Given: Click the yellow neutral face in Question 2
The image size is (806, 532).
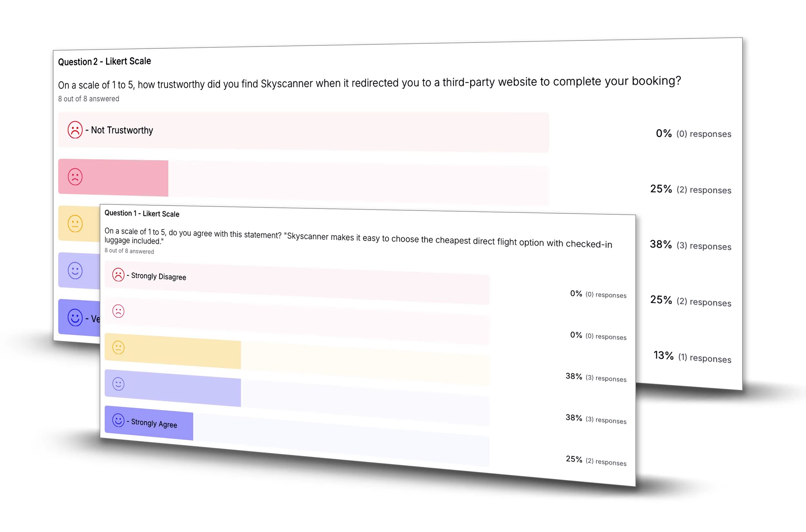Looking at the screenshot, I should tap(75, 223).
